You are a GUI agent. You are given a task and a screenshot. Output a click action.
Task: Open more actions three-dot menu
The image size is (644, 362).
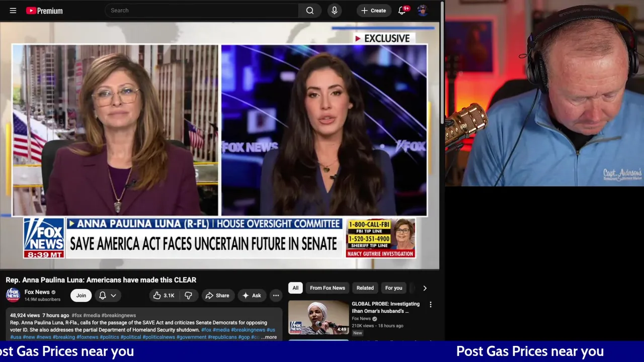click(276, 296)
